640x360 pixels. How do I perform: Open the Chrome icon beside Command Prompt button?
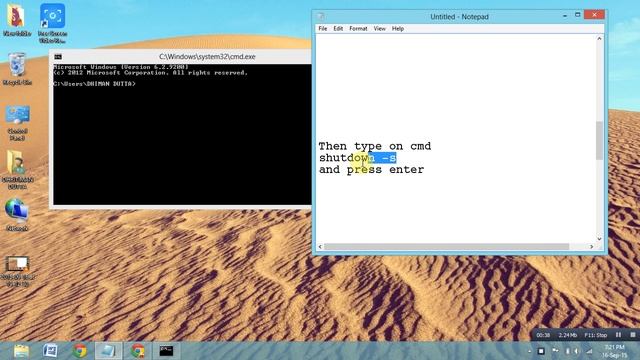(x=138, y=351)
